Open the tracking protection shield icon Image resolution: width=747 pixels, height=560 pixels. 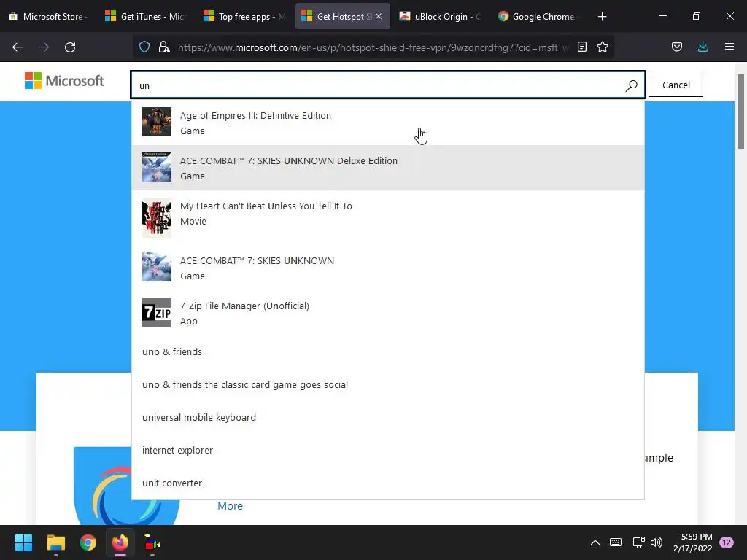(x=144, y=47)
